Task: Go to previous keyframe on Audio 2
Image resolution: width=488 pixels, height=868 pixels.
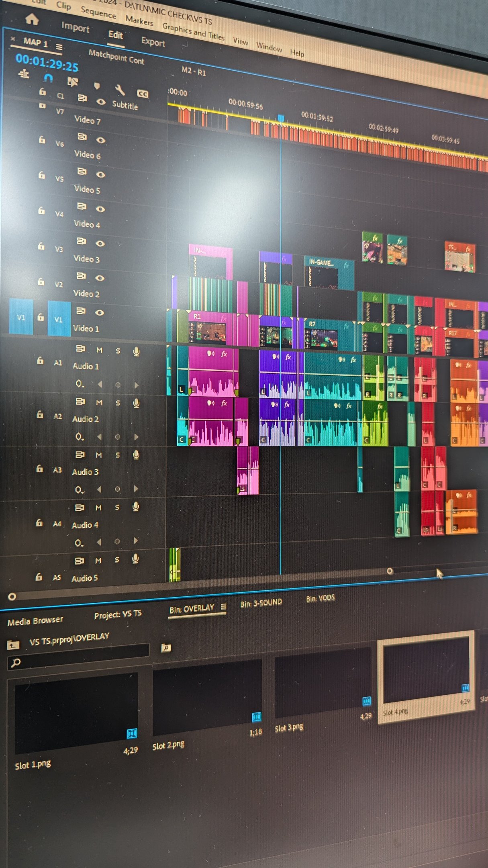Action: point(99,436)
